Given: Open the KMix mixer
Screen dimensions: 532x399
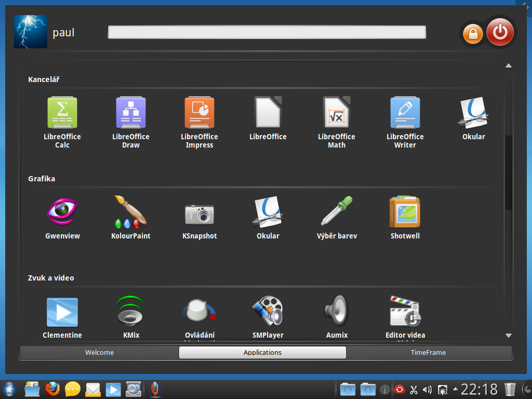Looking at the screenshot, I should pyautogui.click(x=131, y=317).
